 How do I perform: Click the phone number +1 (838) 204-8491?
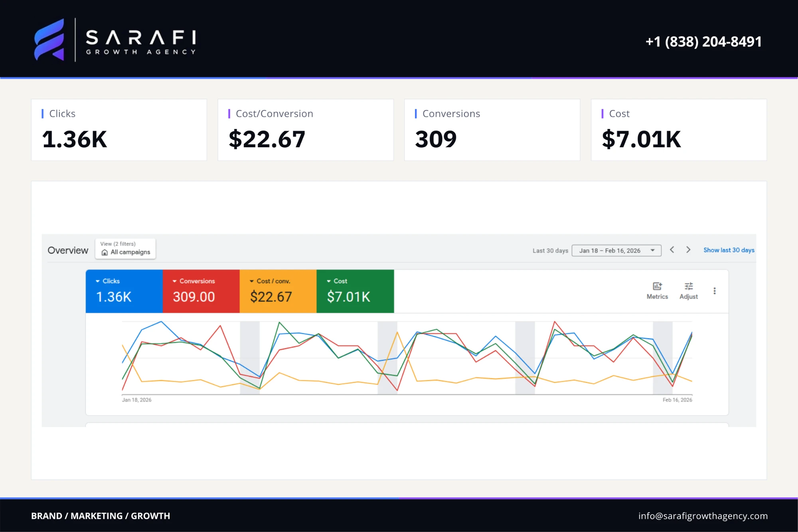click(703, 42)
